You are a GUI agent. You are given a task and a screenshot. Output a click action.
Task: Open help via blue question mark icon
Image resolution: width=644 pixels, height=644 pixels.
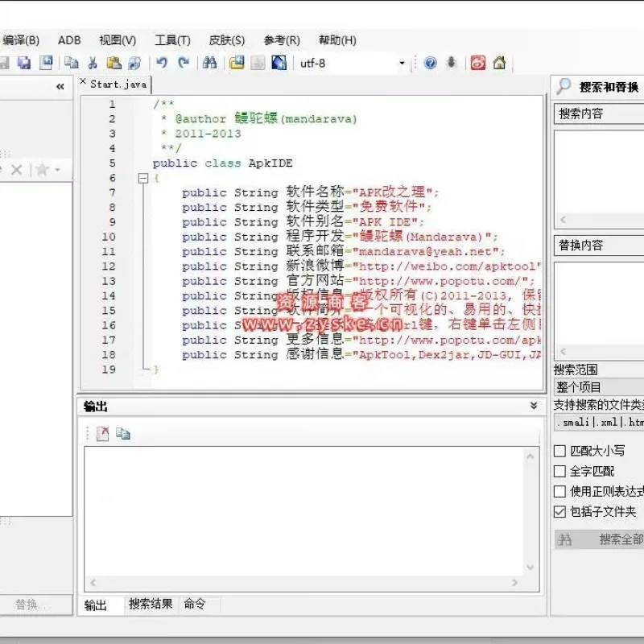430,63
